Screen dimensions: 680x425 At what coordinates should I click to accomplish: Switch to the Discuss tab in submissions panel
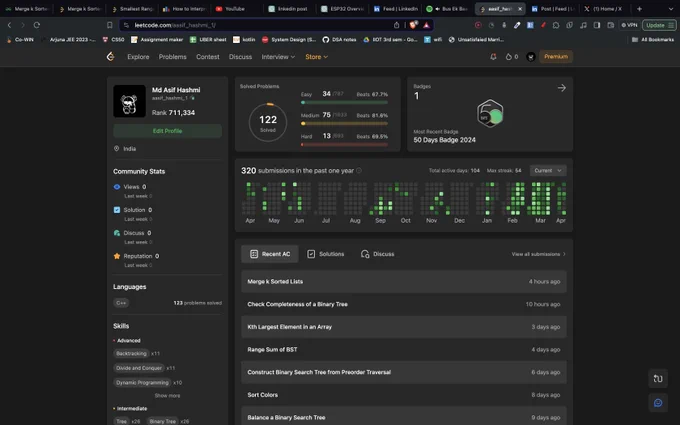point(378,254)
